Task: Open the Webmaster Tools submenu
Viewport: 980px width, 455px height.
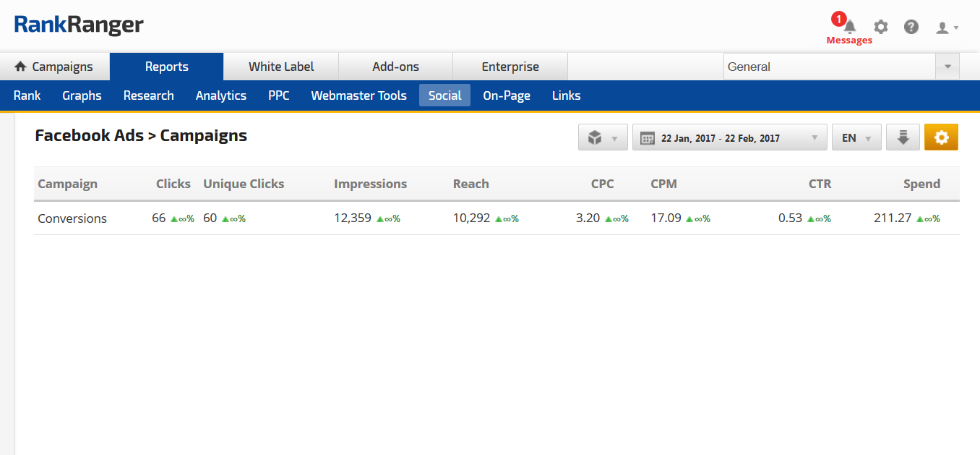Action: pyautogui.click(x=358, y=95)
